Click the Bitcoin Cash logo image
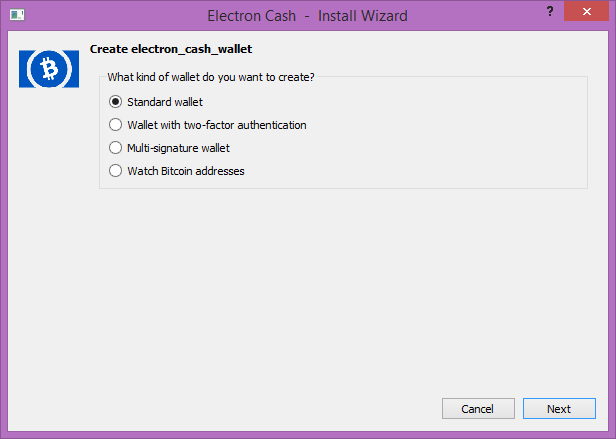The width and height of the screenshot is (616, 439). pos(49,69)
